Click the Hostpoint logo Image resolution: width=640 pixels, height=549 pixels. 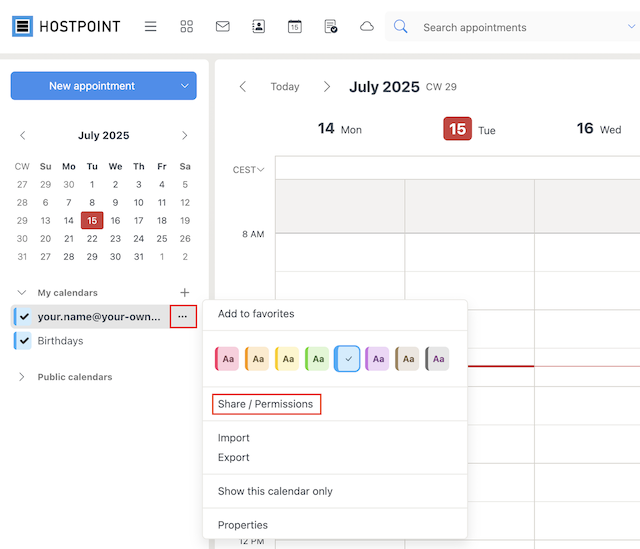coord(66,27)
